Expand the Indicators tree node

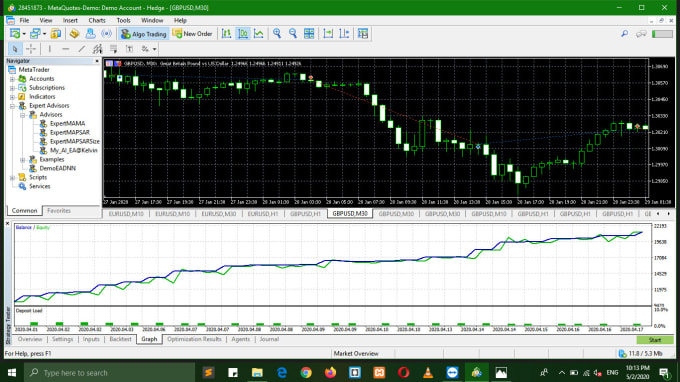(x=12, y=97)
